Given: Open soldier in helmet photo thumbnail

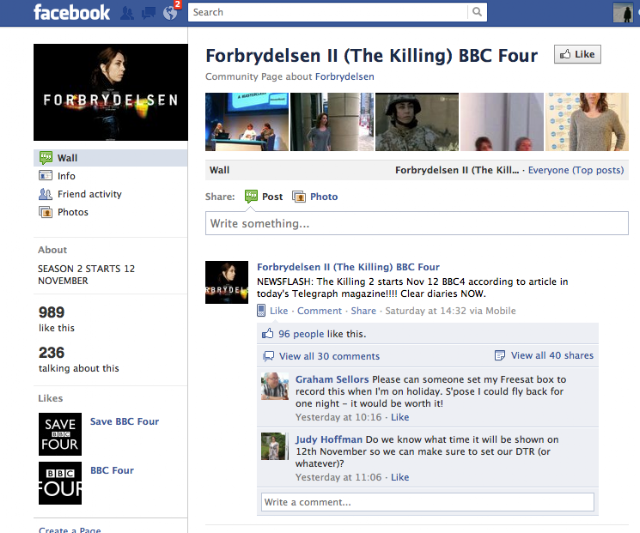Looking at the screenshot, I should click(417, 122).
